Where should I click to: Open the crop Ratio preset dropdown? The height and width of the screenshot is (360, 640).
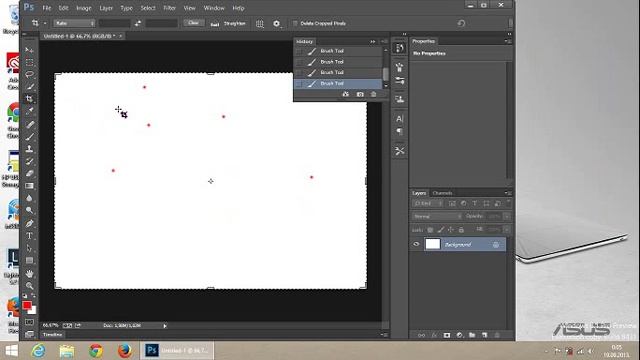(x=74, y=23)
